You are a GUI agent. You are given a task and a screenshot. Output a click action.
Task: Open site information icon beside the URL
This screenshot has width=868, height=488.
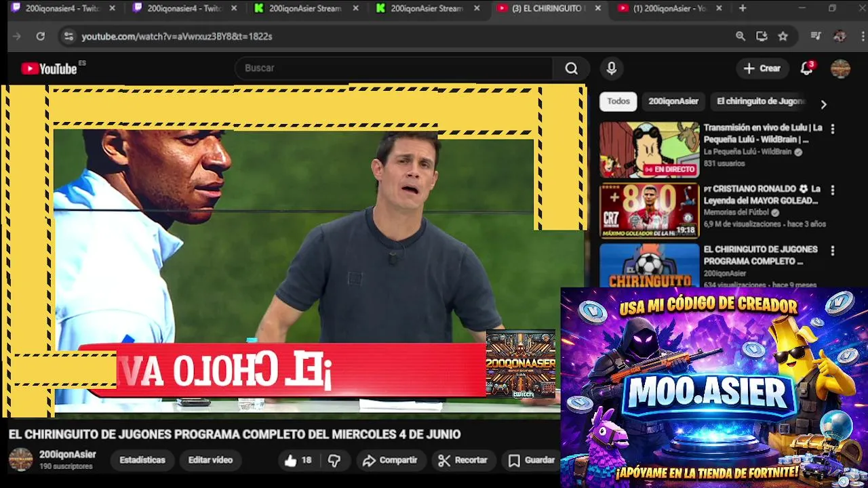pyautogui.click(x=68, y=37)
